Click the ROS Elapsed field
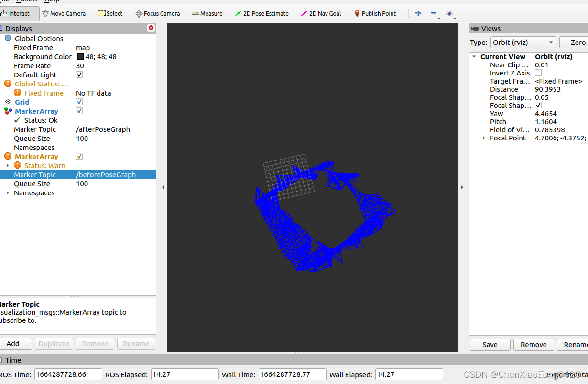Image resolution: width=588 pixels, height=384 pixels. point(185,374)
